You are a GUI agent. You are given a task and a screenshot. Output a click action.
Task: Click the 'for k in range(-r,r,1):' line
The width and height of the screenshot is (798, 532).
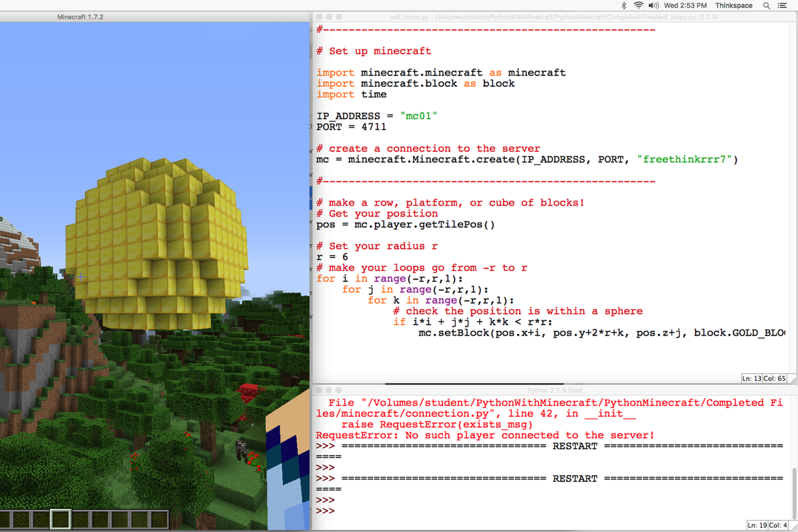pos(441,300)
